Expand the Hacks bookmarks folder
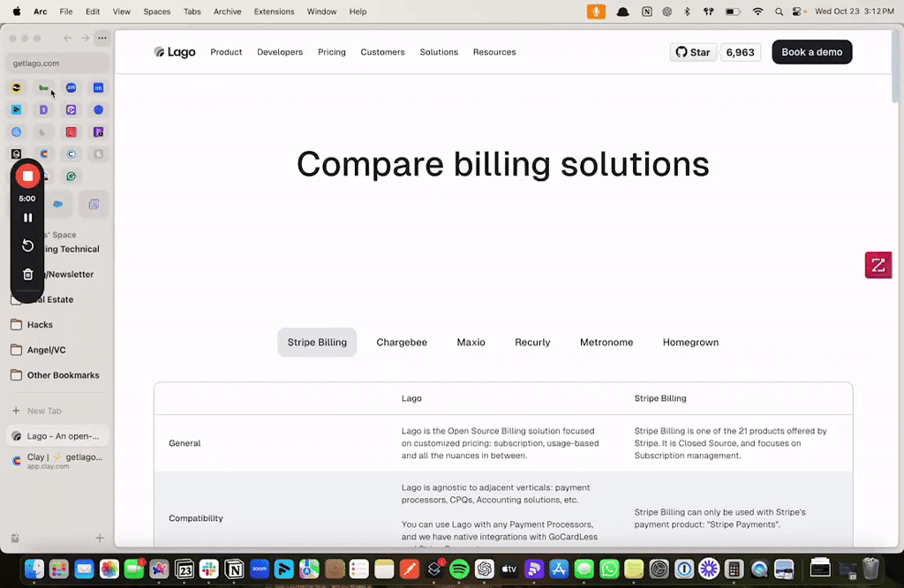The width and height of the screenshot is (904, 588). pyautogui.click(x=40, y=325)
